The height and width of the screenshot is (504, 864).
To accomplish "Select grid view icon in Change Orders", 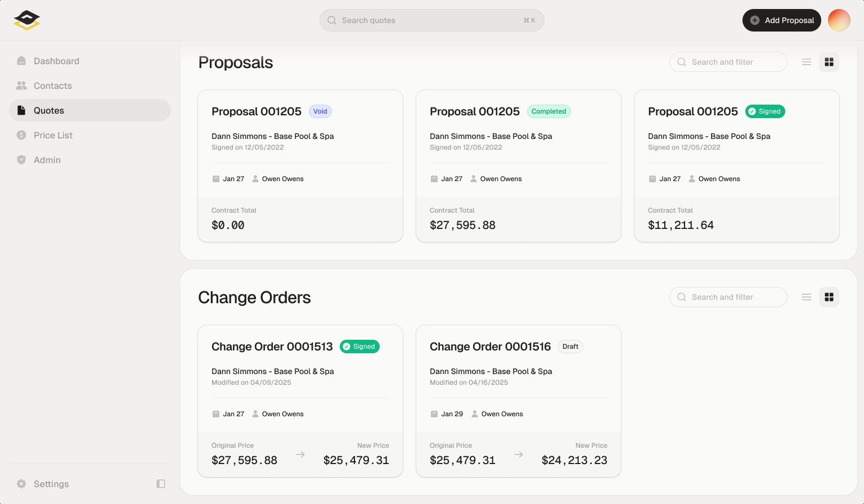I will click(x=829, y=297).
